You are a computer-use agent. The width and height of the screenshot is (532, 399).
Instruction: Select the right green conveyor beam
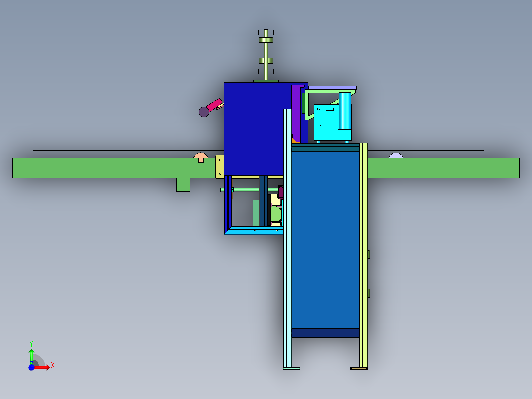(443, 168)
